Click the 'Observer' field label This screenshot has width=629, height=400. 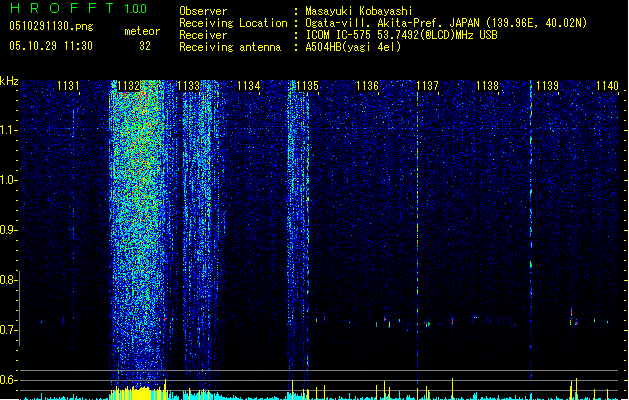coord(203,11)
